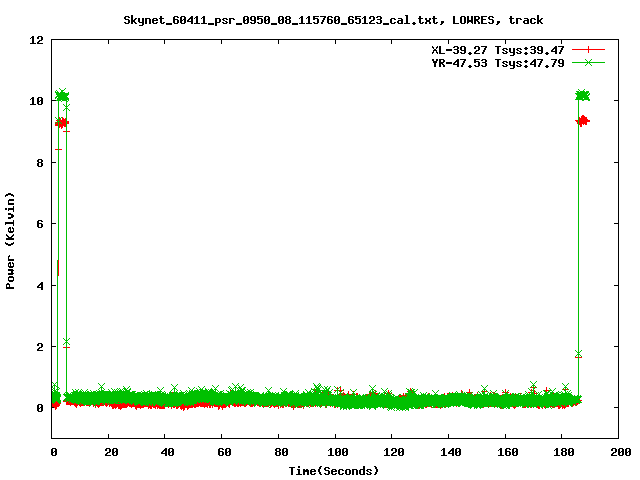This screenshot has height=480, width=640.
Task: Click the red XL legend line sample
Action: tap(588, 50)
